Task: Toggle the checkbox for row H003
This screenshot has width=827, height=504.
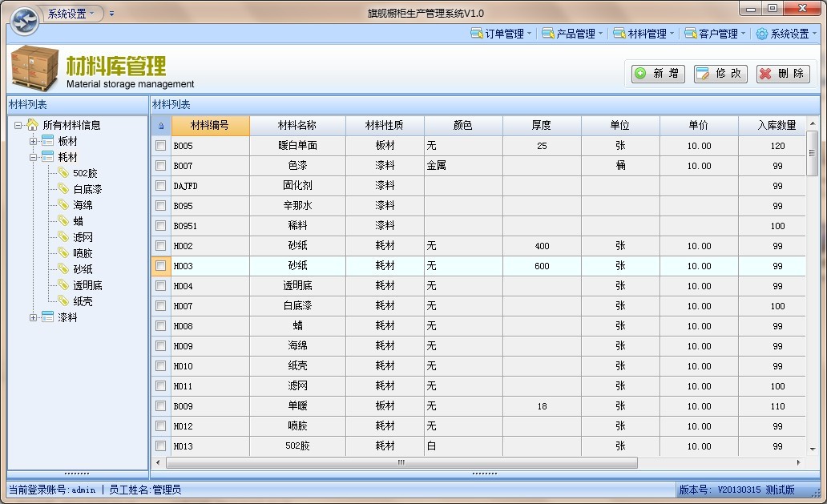Action: pyautogui.click(x=161, y=266)
